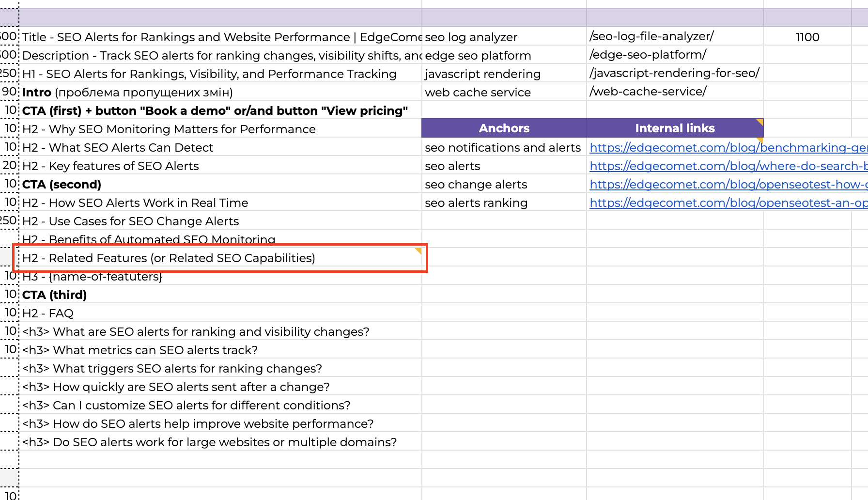
Task: Select the 'Anchors' header cell
Action: (504, 128)
